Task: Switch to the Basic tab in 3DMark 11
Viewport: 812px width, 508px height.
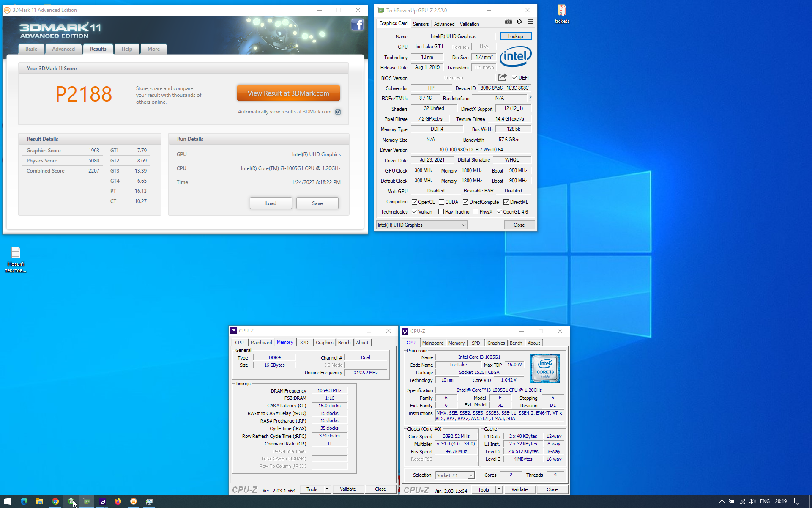Action: [x=31, y=49]
